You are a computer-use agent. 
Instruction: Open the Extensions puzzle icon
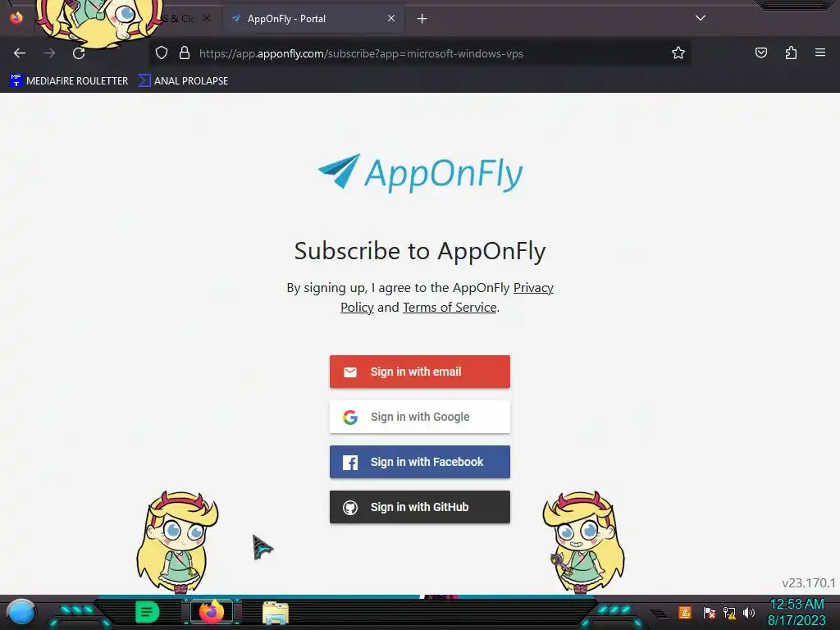(791, 53)
